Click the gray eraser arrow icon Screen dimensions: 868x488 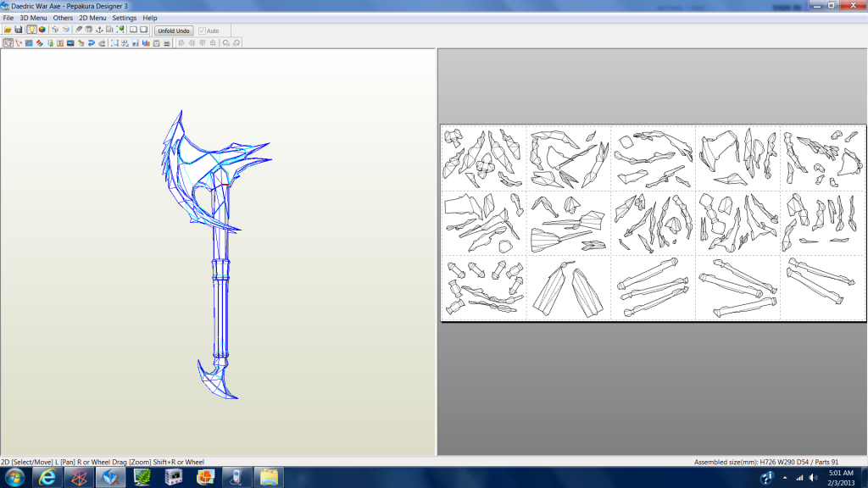coord(102,43)
